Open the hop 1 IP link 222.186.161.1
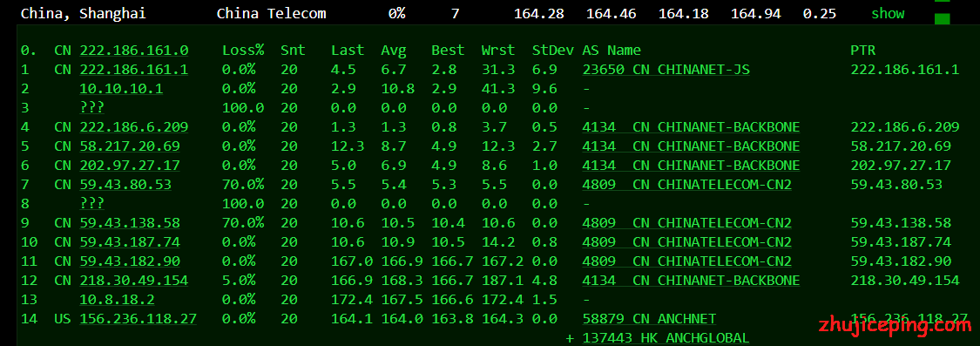The image size is (980, 346). 134,70
